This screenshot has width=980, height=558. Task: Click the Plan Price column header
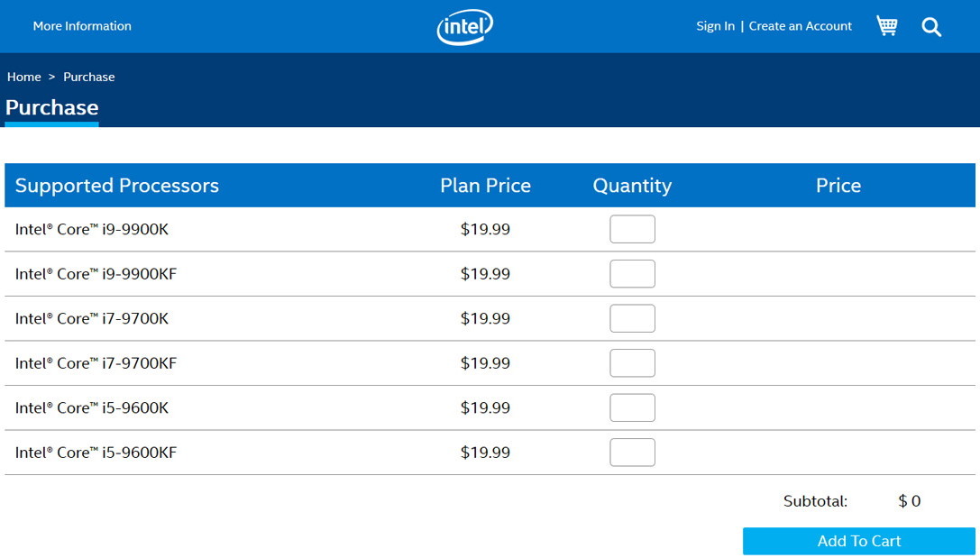(x=485, y=186)
